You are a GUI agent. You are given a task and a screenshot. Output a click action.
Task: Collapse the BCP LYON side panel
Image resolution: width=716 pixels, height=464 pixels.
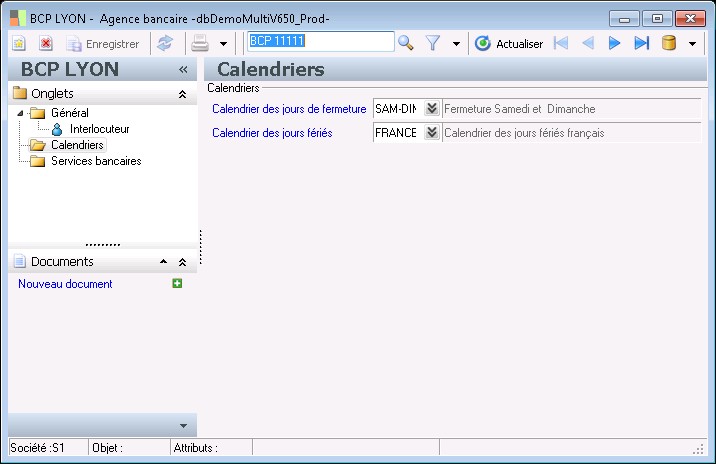click(x=183, y=69)
